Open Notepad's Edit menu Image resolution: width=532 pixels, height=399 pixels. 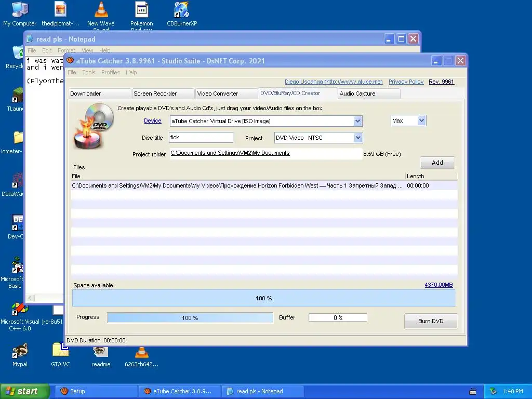(46, 50)
